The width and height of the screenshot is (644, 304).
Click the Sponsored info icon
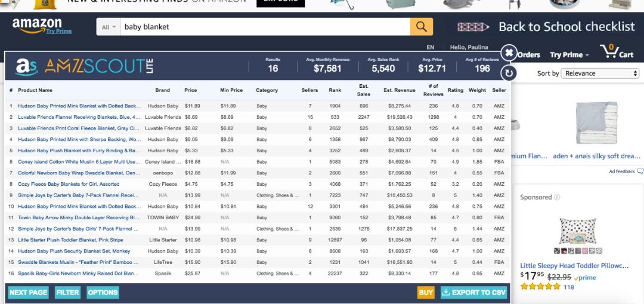tap(557, 198)
